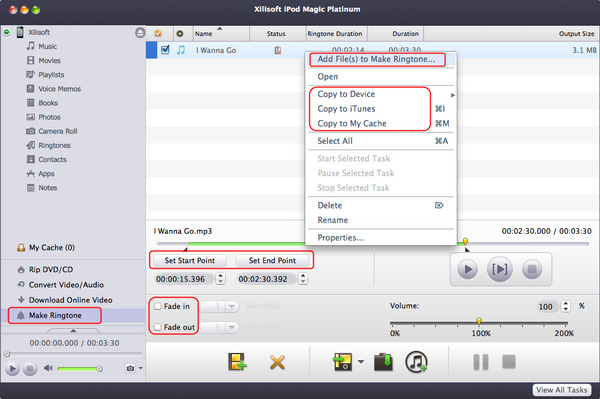This screenshot has width=600, height=399.
Task: Play the ringtone preview
Action: 468,269
